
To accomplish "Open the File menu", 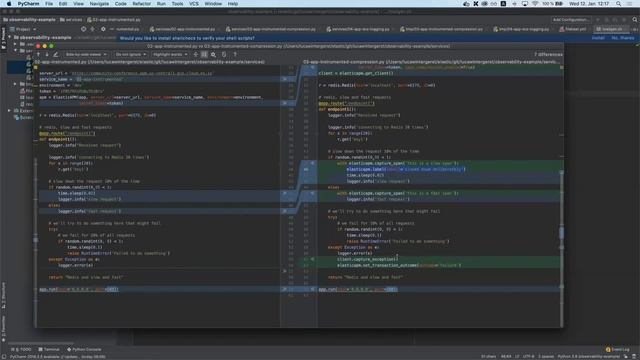I will pyautogui.click(x=49, y=4).
